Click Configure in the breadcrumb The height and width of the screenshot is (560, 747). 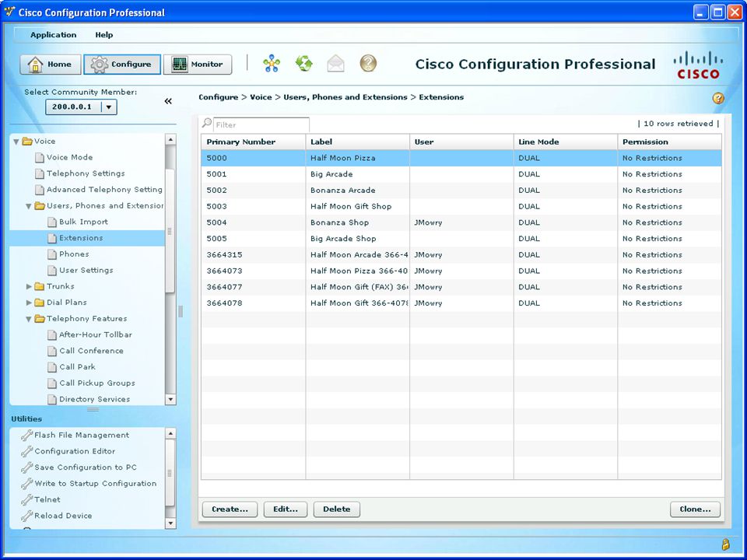pos(218,97)
